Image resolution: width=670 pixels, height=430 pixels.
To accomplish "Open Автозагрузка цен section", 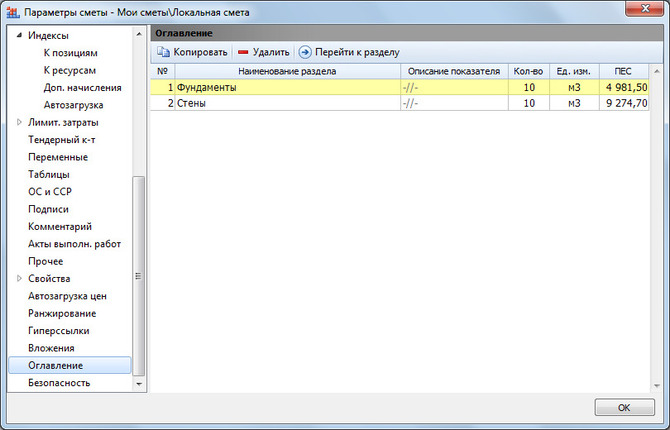I will point(67,296).
